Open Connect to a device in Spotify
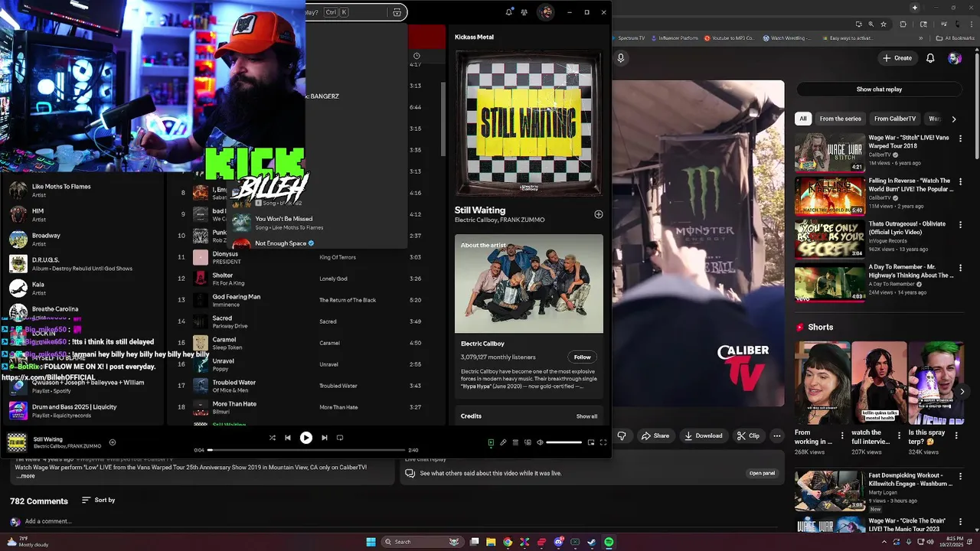The height and width of the screenshot is (551, 980). (x=528, y=442)
